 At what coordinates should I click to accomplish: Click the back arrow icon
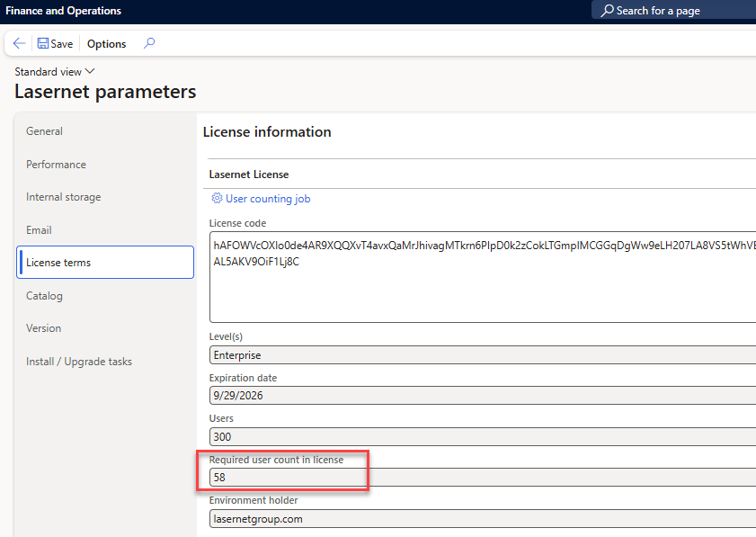click(x=19, y=43)
